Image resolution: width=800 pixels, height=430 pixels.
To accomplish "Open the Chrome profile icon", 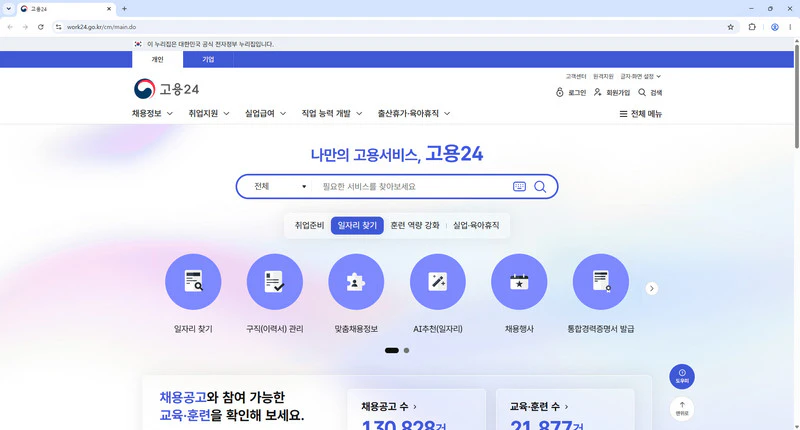I will tap(774, 27).
